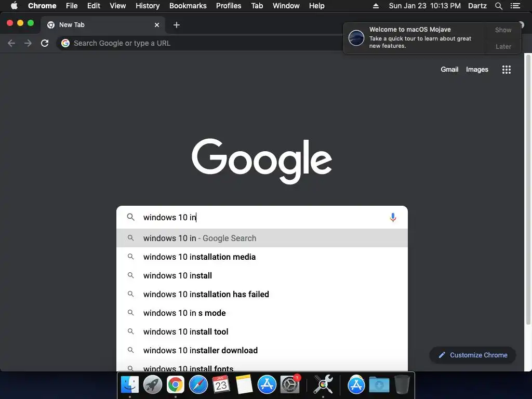The image size is (532, 399).
Task: Open Launchpad rocket icon in the Dock
Action: (x=153, y=385)
